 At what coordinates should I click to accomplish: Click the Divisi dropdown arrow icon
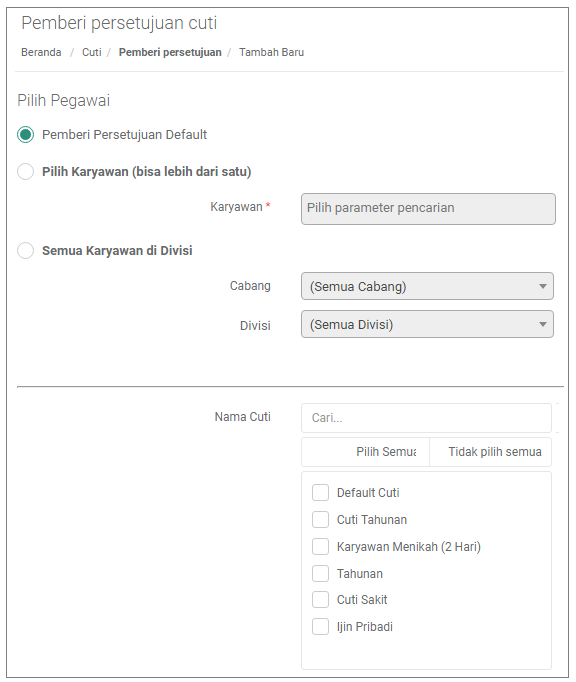tap(543, 324)
